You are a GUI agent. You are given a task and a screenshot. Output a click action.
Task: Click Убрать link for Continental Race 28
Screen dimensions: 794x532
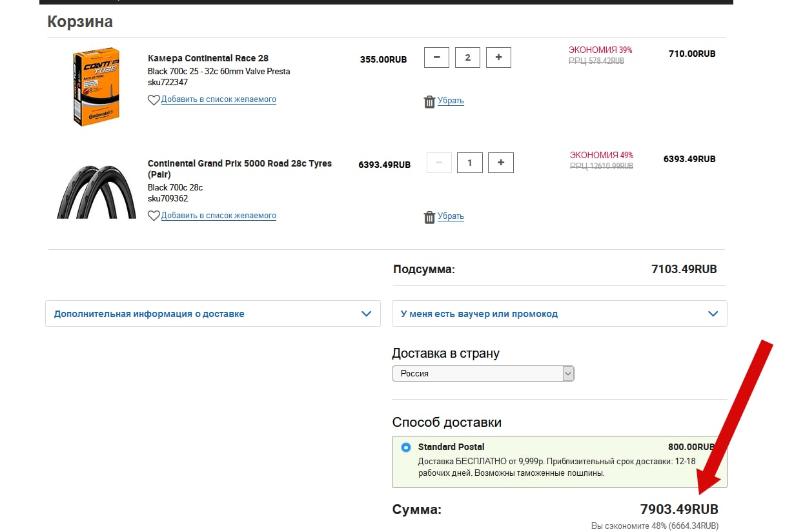[451, 101]
